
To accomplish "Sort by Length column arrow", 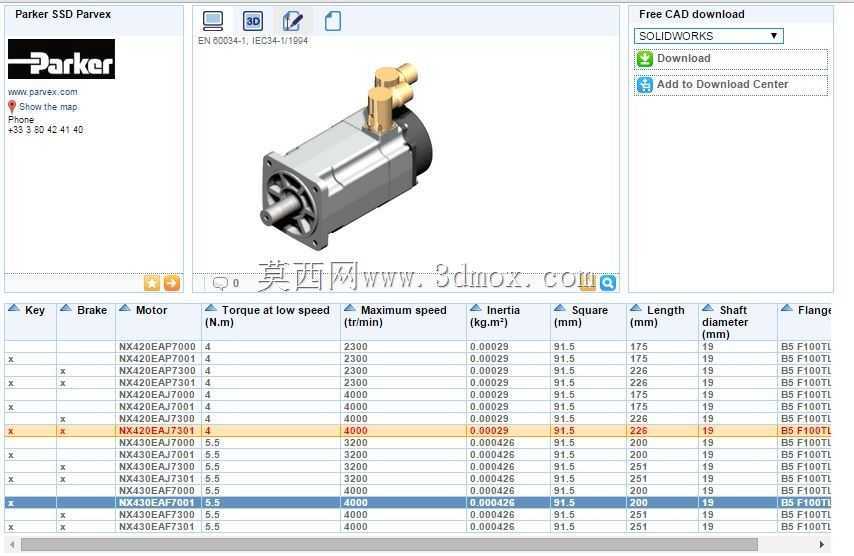I will point(636,308).
